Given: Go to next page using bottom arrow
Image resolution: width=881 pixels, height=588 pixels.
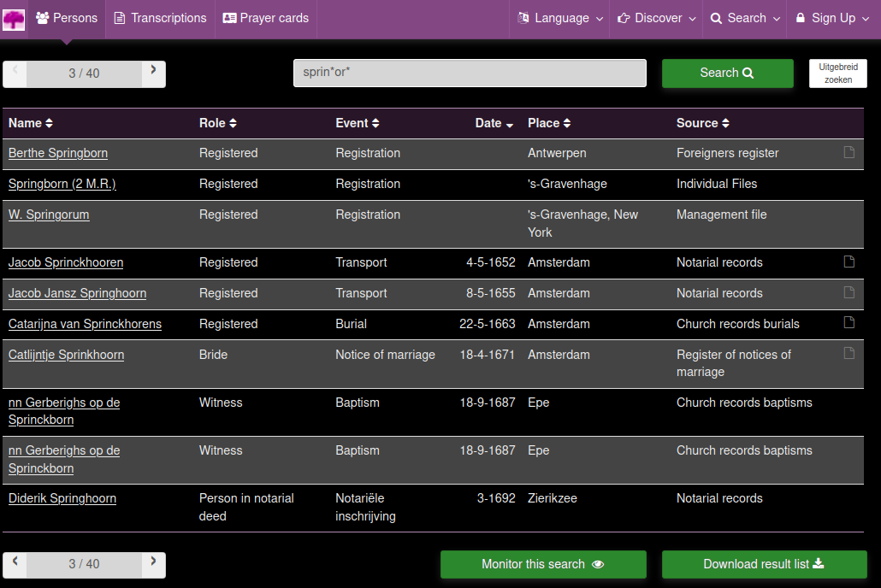Looking at the screenshot, I should [153, 562].
